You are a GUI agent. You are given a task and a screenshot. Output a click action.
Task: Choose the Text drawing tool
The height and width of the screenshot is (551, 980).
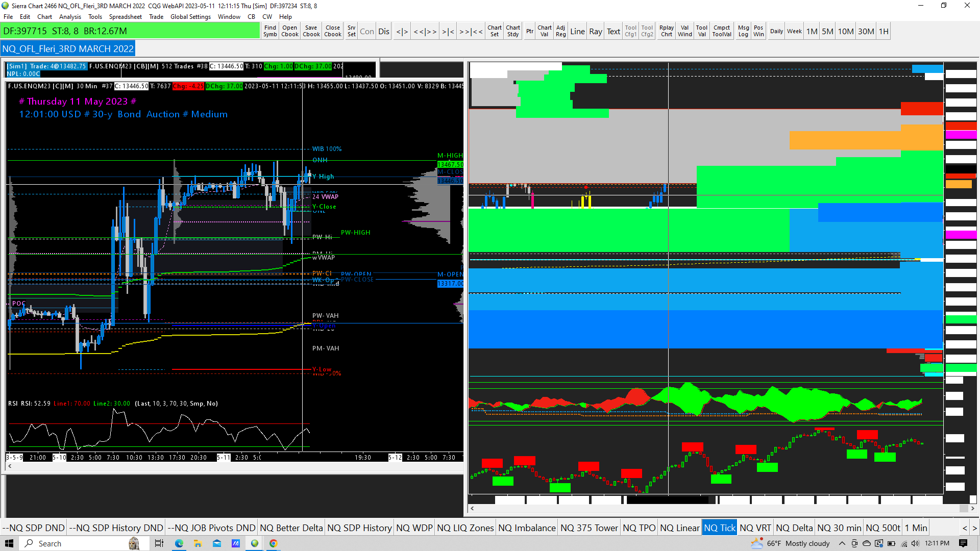tap(613, 31)
